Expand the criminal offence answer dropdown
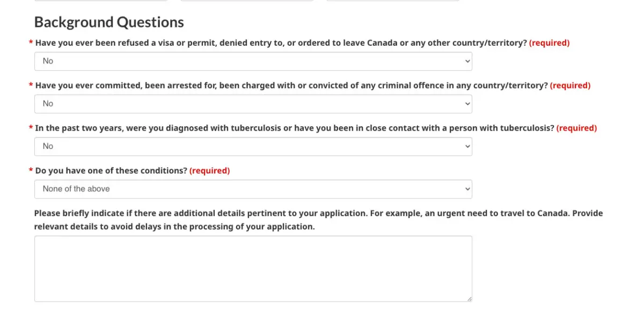This screenshot has width=644, height=309. tap(253, 104)
